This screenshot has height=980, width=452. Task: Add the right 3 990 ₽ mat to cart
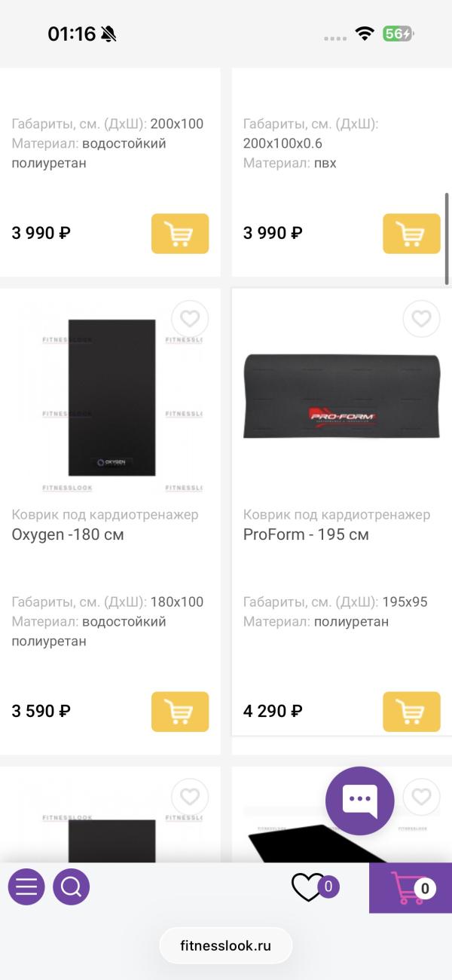click(x=411, y=234)
